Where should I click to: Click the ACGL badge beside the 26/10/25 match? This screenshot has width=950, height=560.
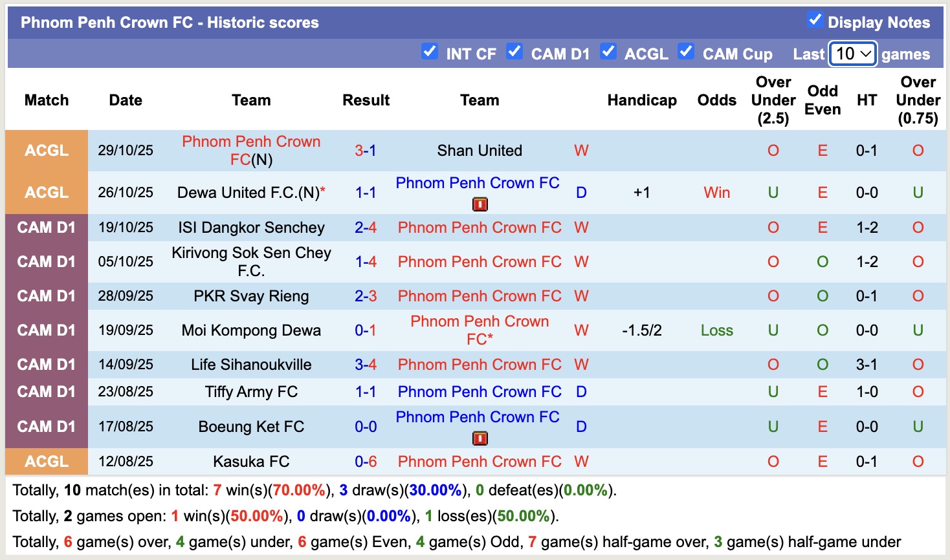(x=46, y=192)
